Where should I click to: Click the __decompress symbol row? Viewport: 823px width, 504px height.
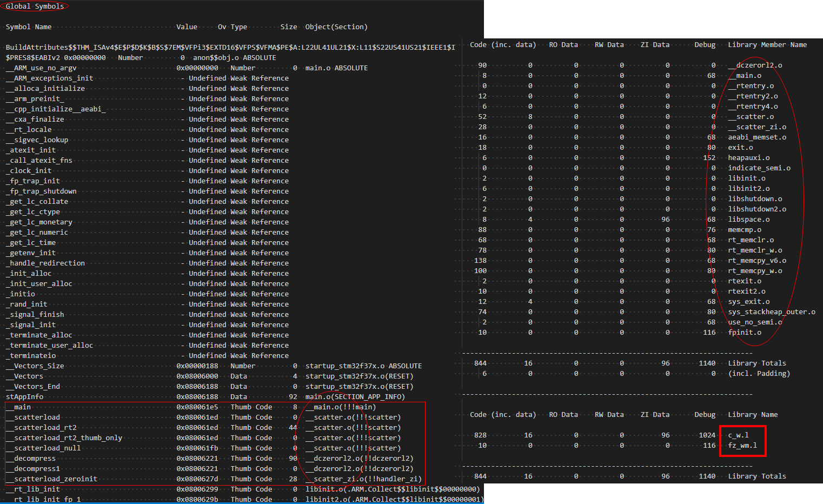coord(31,458)
